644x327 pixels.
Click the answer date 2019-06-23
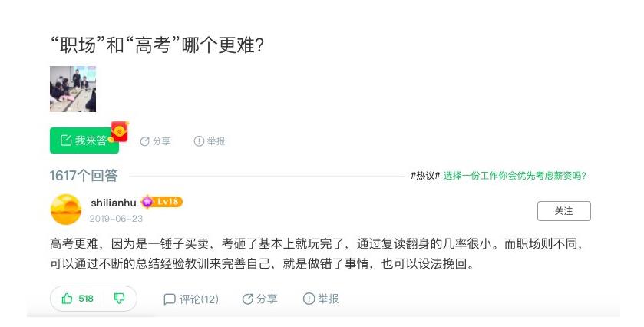pyautogui.click(x=116, y=218)
